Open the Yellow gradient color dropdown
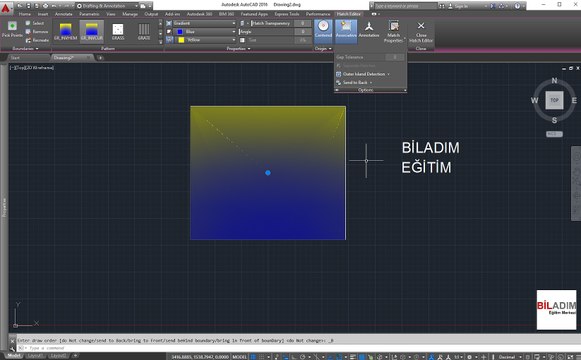Image resolution: width=581 pixels, height=360 pixels. pos(204,40)
